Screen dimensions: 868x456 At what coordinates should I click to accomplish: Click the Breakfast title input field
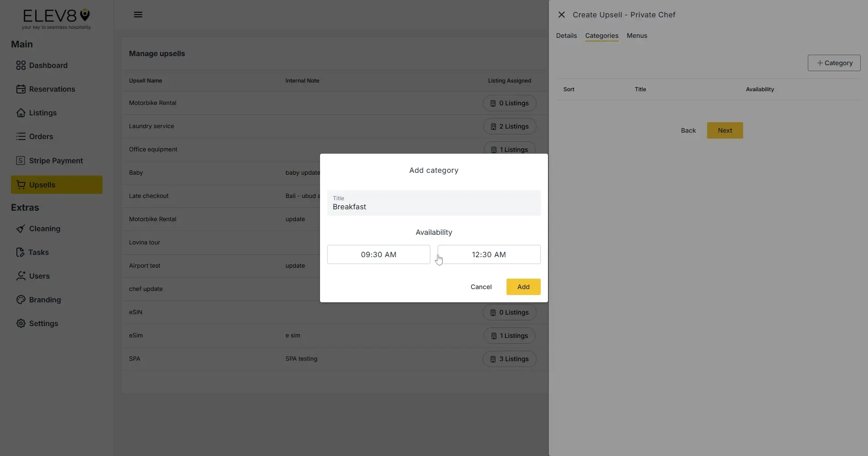click(x=433, y=207)
